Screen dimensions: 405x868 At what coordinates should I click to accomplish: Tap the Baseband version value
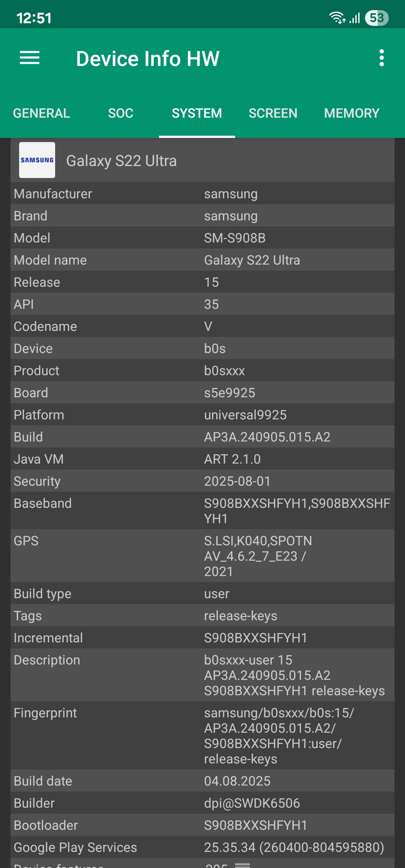[297, 511]
